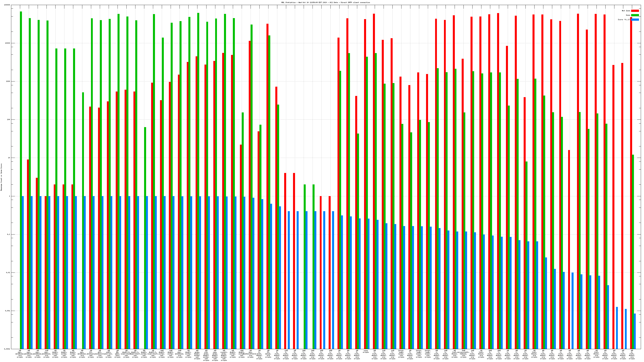Click the 'Not Spam' legend label

click(626, 11)
